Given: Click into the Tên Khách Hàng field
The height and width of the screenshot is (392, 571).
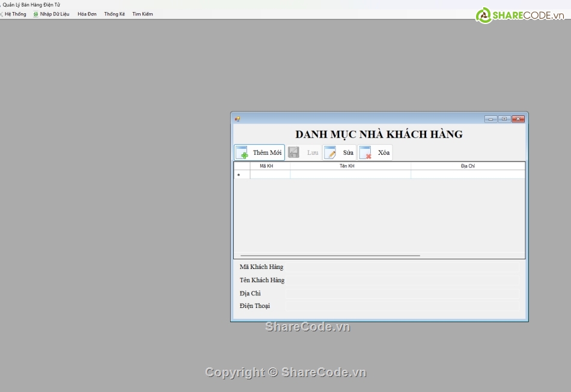Looking at the screenshot, I should coord(402,280).
